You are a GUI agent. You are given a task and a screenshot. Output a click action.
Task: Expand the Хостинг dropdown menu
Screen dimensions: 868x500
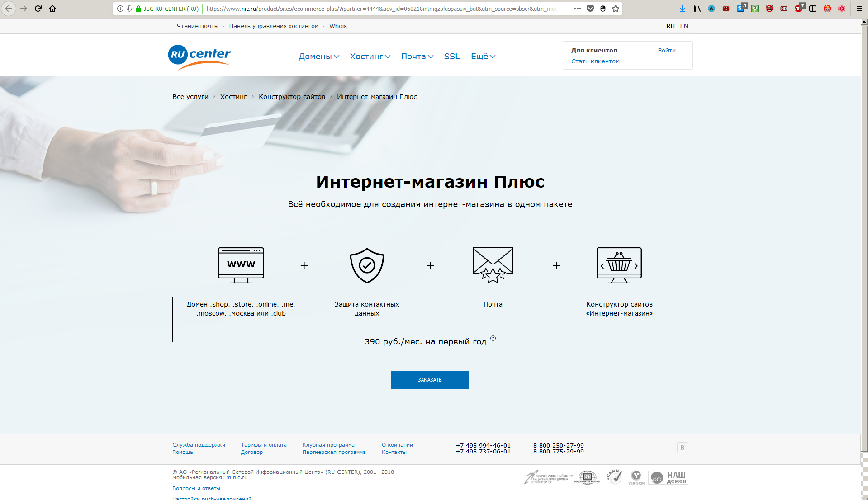pyautogui.click(x=370, y=57)
